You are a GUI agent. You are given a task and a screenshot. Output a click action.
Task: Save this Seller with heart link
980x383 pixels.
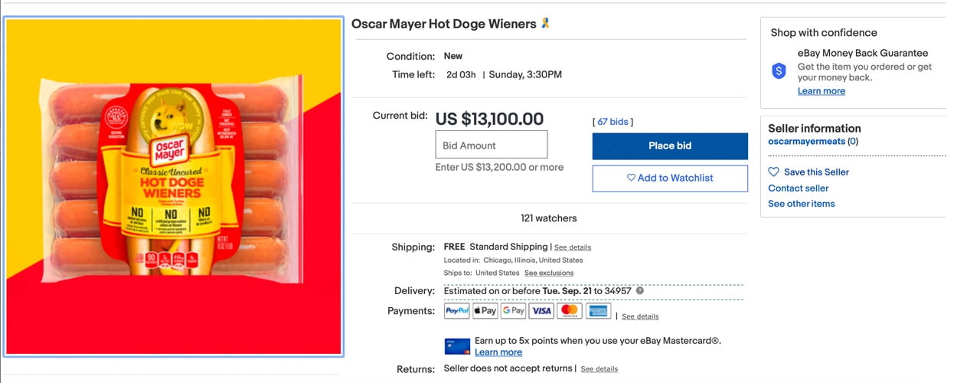tap(816, 172)
